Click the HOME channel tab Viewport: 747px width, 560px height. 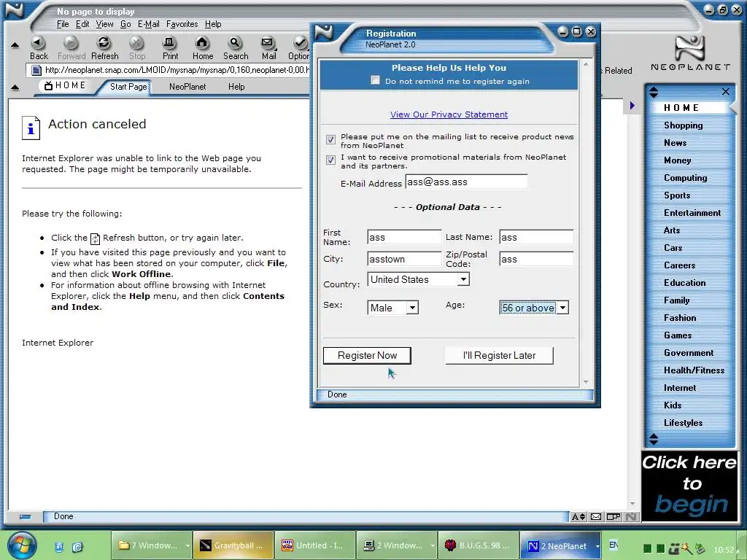[x=65, y=86]
